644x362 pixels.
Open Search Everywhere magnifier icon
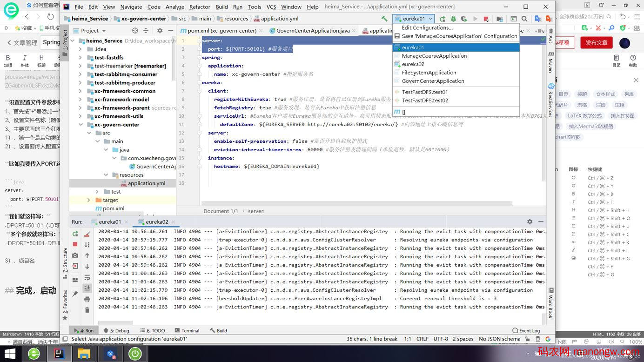(x=524, y=19)
